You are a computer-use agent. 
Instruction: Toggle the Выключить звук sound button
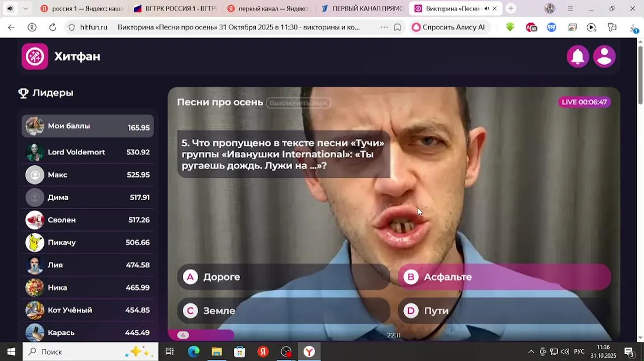coord(298,103)
